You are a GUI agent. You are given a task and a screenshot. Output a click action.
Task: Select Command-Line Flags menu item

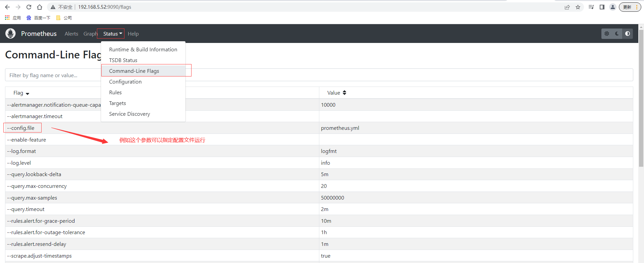(143, 71)
